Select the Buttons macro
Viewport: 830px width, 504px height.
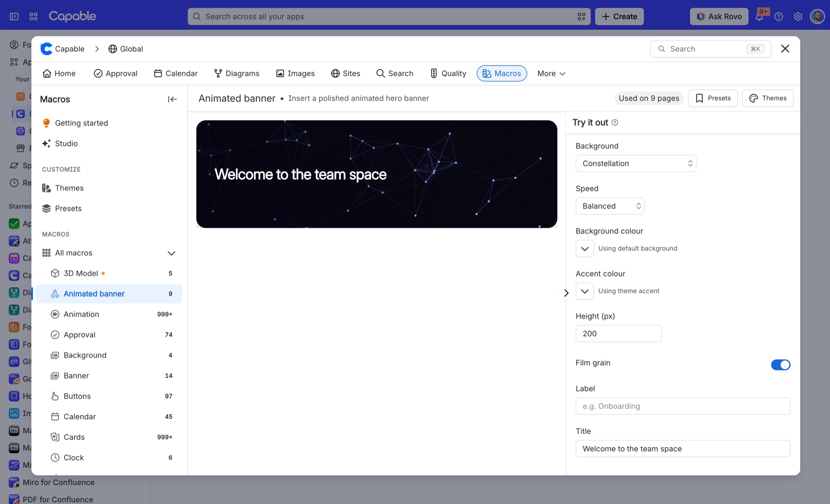click(109, 396)
